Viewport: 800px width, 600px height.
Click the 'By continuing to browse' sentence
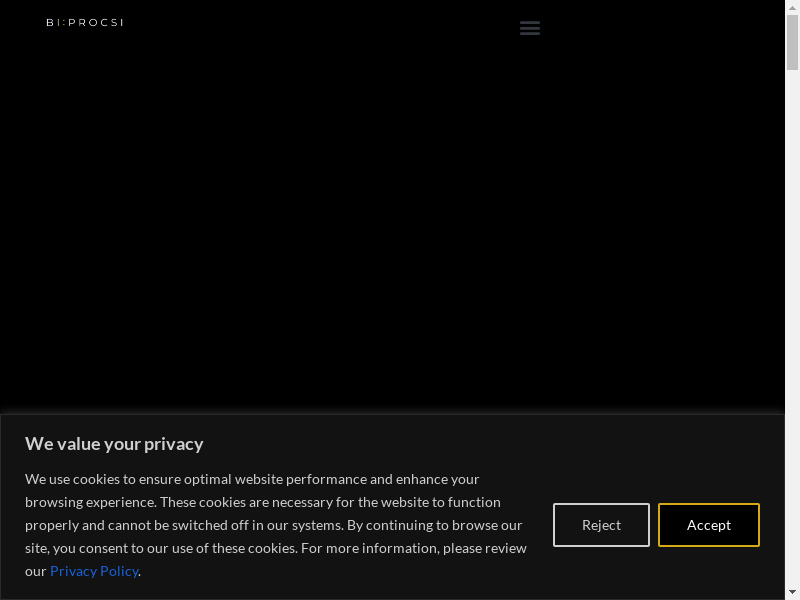(x=435, y=525)
